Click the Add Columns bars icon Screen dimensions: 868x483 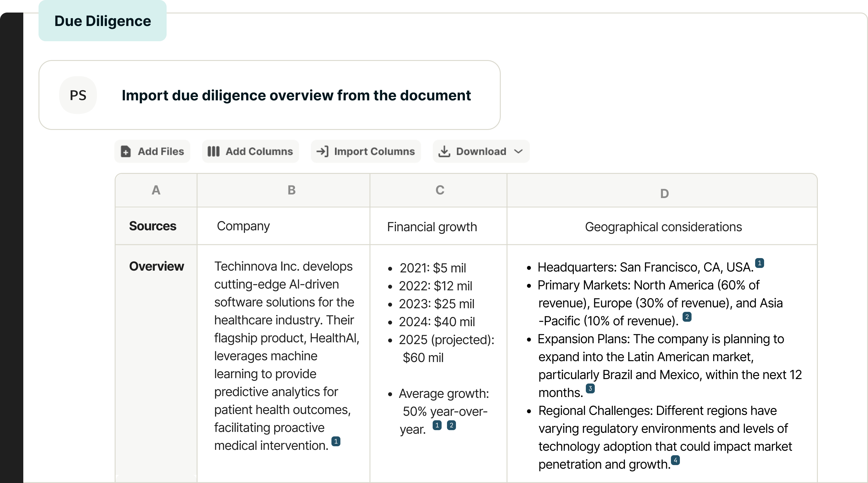pos(213,151)
